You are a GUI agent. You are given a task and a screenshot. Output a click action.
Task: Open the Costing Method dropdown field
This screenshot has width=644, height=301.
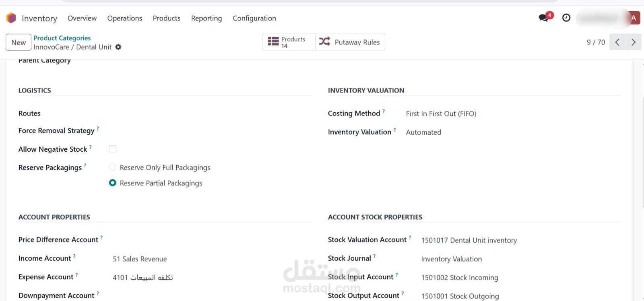tap(441, 114)
